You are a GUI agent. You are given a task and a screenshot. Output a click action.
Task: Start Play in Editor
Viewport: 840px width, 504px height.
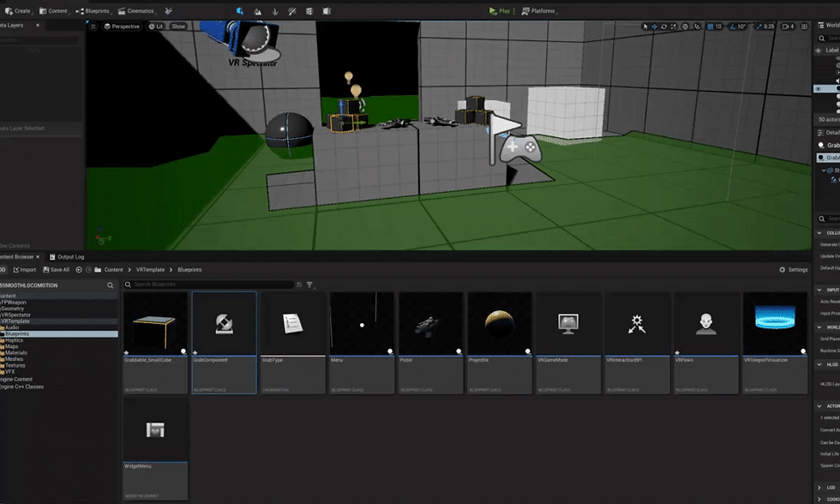pos(499,10)
